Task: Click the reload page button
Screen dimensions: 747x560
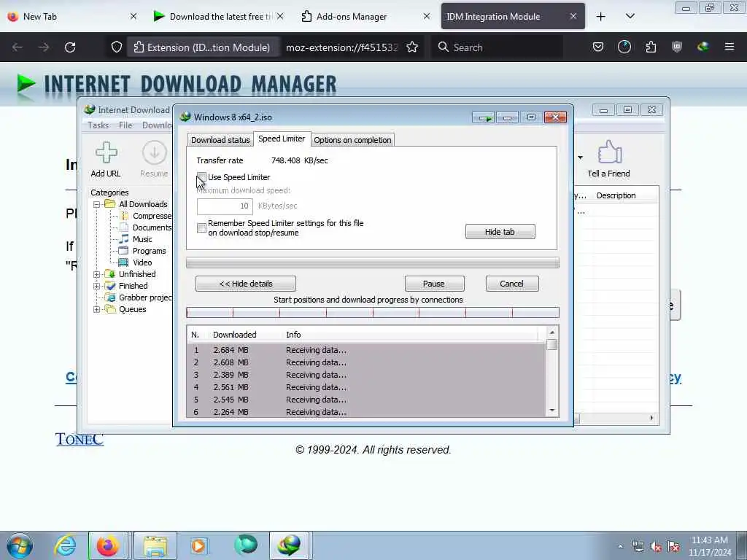Action: [70, 47]
